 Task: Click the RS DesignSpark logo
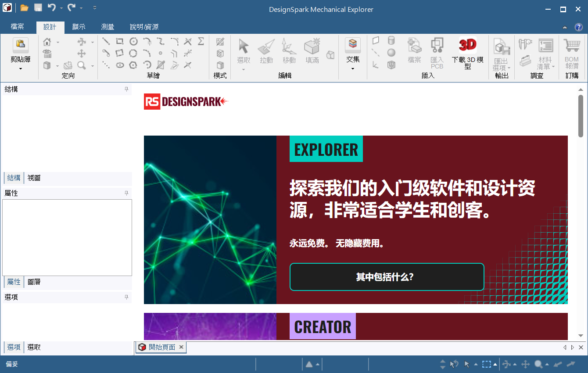click(186, 102)
